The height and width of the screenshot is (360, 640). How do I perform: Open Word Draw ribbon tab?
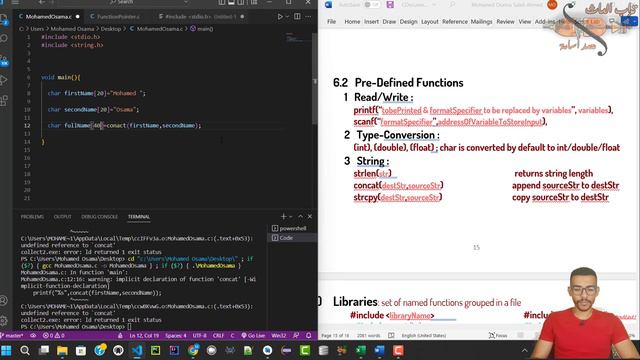389,22
